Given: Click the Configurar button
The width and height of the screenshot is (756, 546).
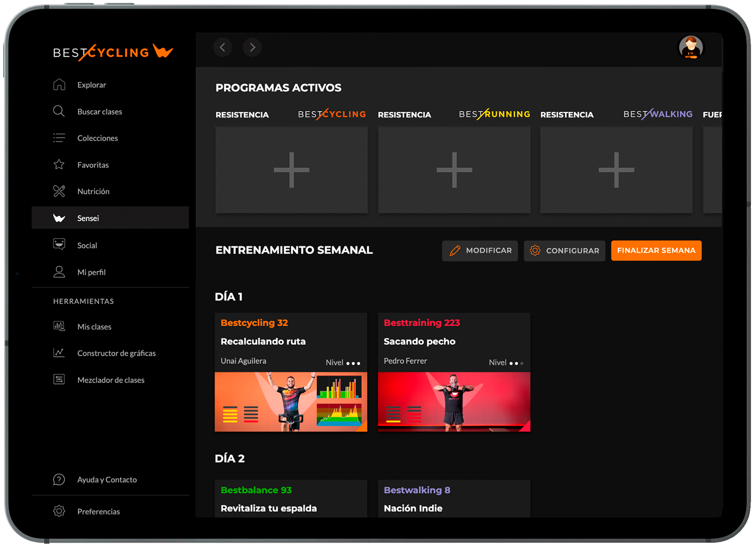Looking at the screenshot, I should pos(564,251).
